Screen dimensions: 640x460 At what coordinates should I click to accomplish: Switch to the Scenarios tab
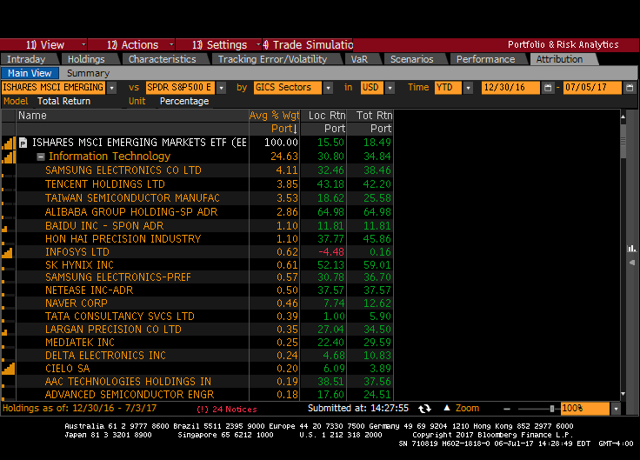click(x=411, y=59)
